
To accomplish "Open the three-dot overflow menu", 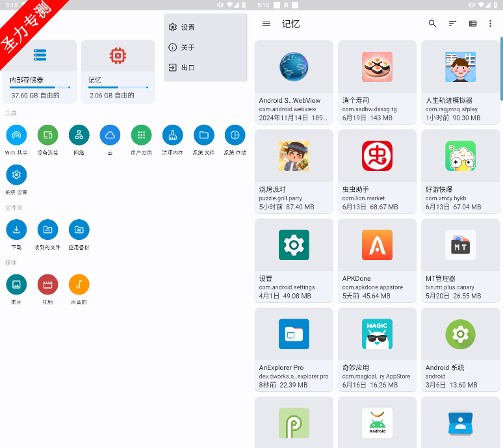I will 490,23.
